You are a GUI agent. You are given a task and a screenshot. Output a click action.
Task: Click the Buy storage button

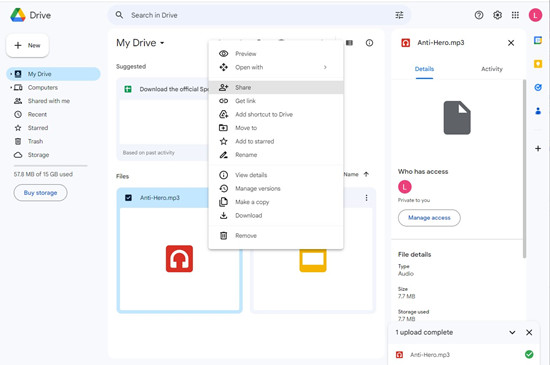point(40,193)
